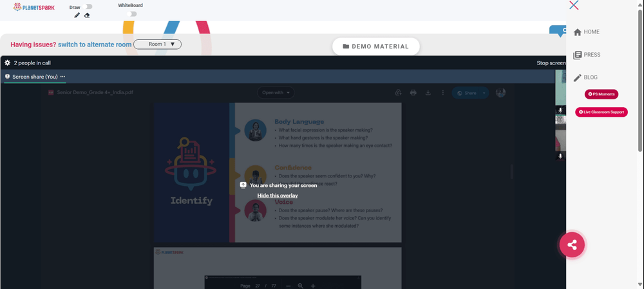Click the blue chat bubble icon

[558, 31]
